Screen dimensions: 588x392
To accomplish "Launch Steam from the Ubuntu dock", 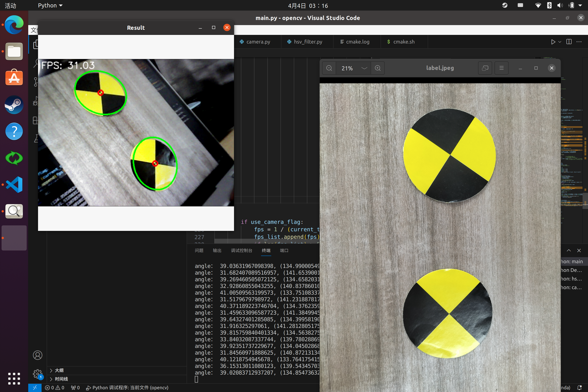I will [14, 105].
